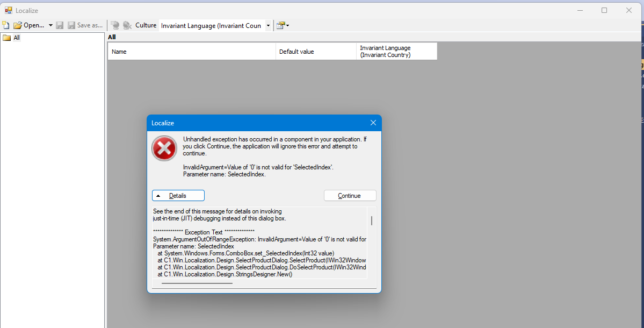Click the Name column header
The height and width of the screenshot is (328, 644).
[x=191, y=52]
